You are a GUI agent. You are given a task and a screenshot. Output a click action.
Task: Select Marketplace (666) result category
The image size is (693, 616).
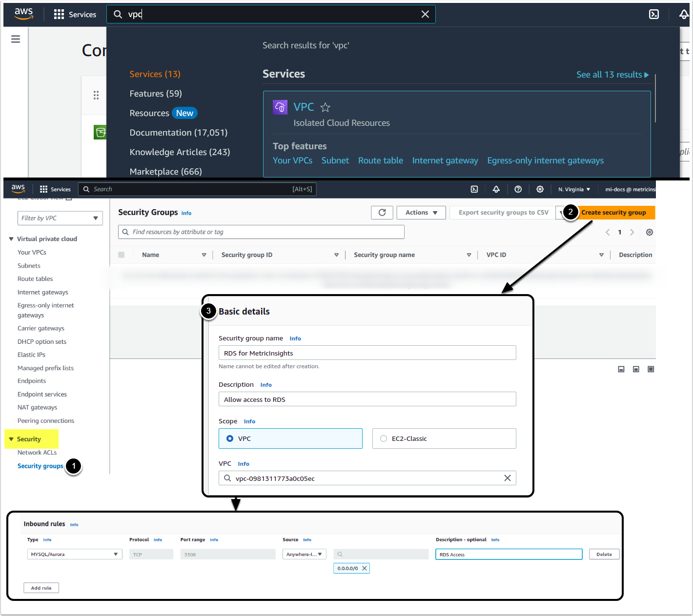coord(165,172)
